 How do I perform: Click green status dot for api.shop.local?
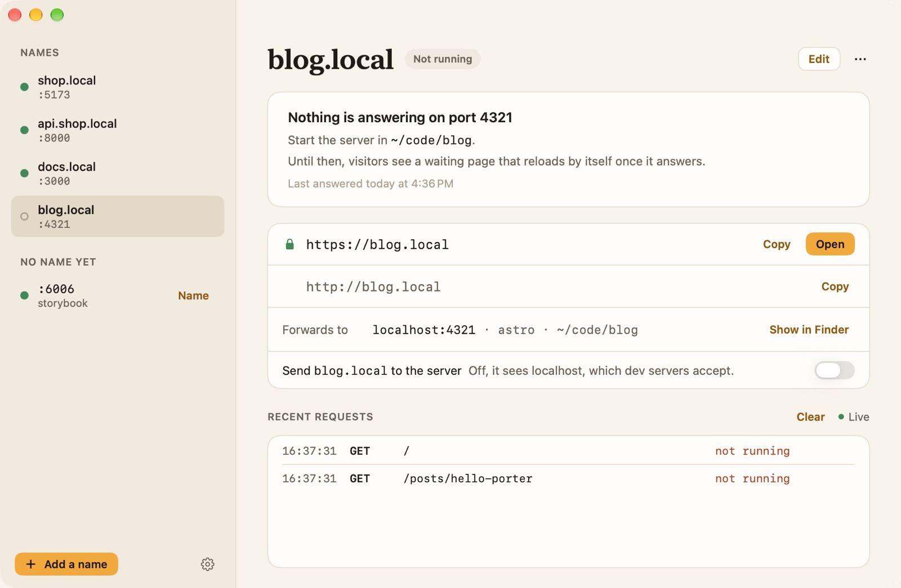[x=24, y=130]
